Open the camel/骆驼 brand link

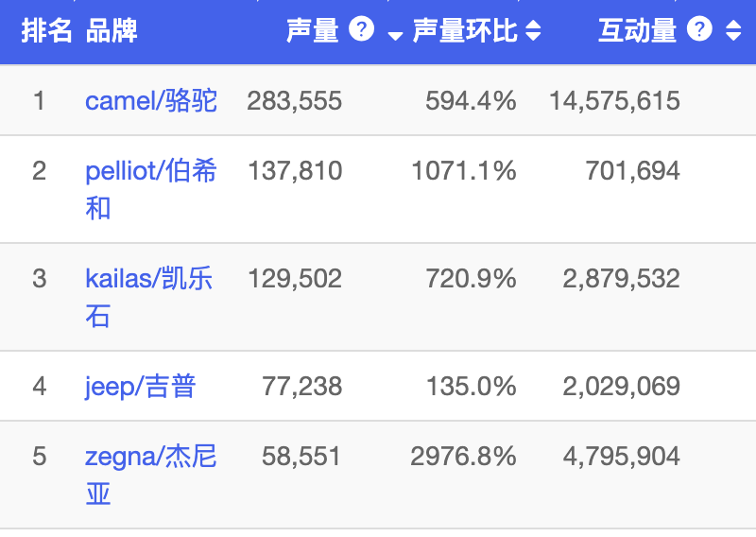[151, 100]
